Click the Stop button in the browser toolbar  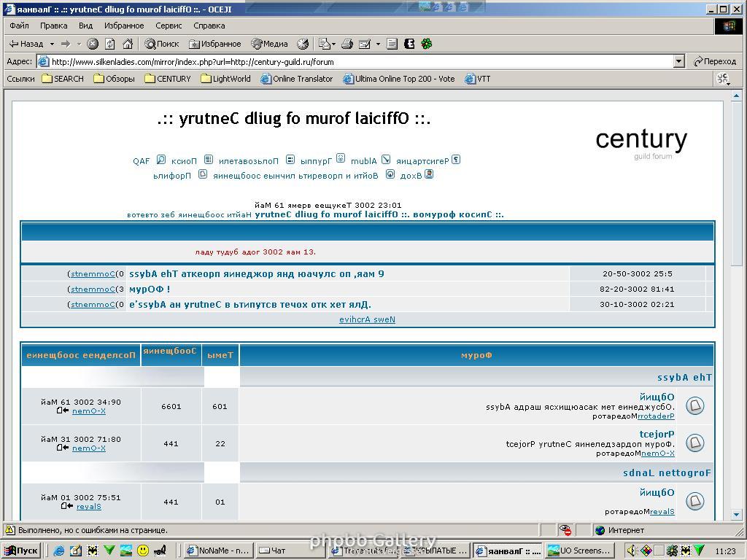93,44
